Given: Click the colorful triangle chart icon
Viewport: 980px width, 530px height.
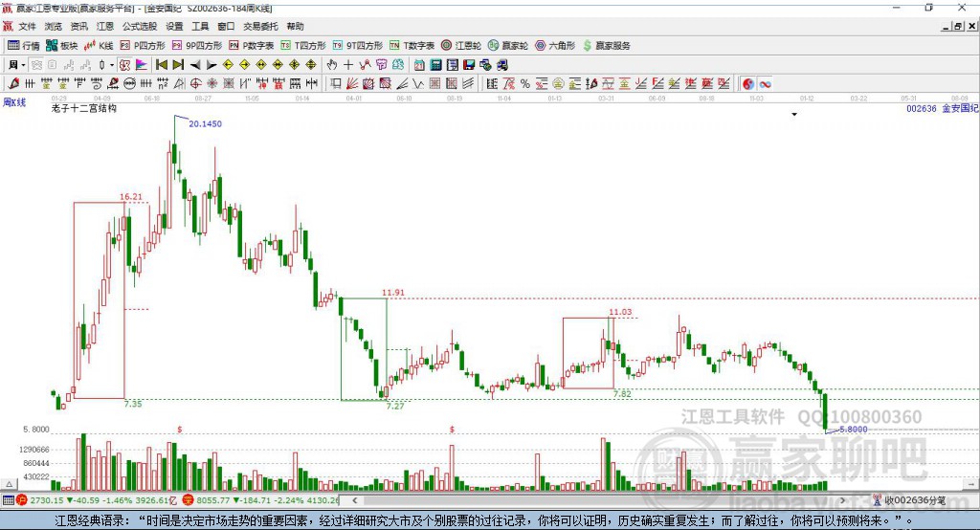Looking at the screenshot, I should [142, 65].
